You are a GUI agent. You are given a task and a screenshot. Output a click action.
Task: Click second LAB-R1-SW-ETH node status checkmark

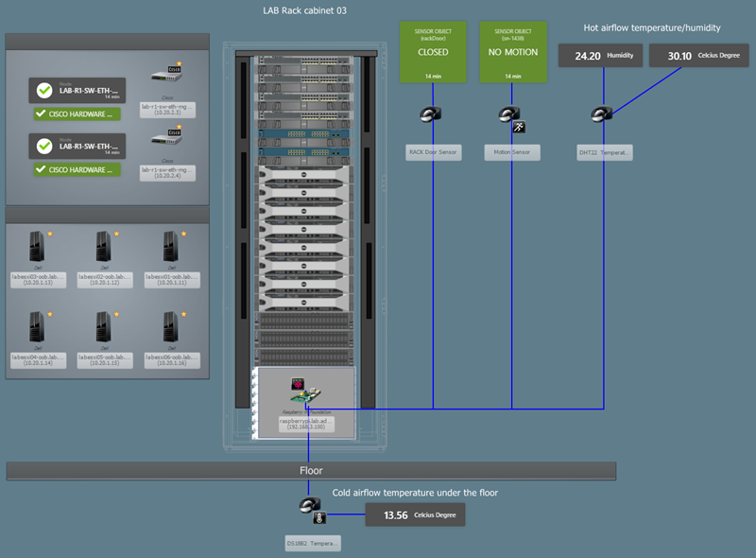(44, 146)
